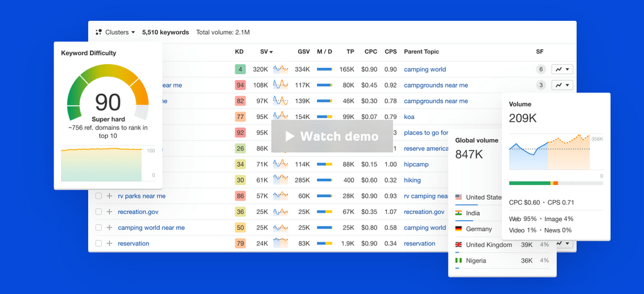Click the United States flag icon
Screen dimensions: 644x294
point(458,198)
